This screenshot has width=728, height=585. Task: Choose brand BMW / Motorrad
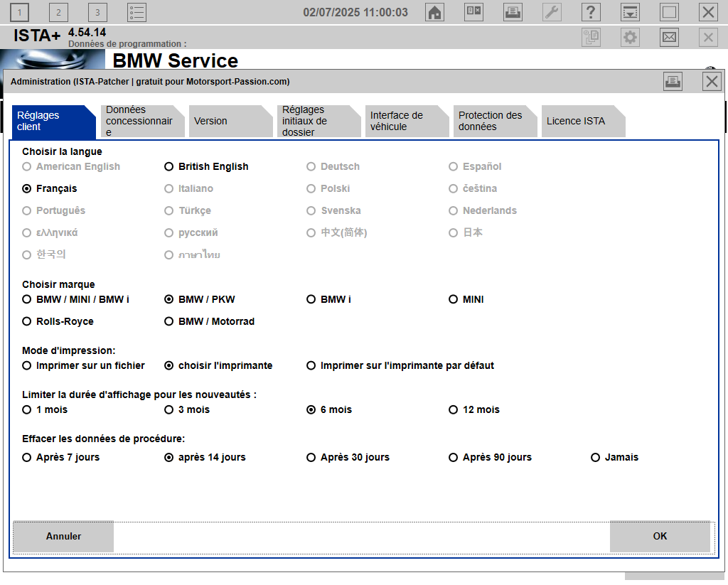click(x=210, y=321)
